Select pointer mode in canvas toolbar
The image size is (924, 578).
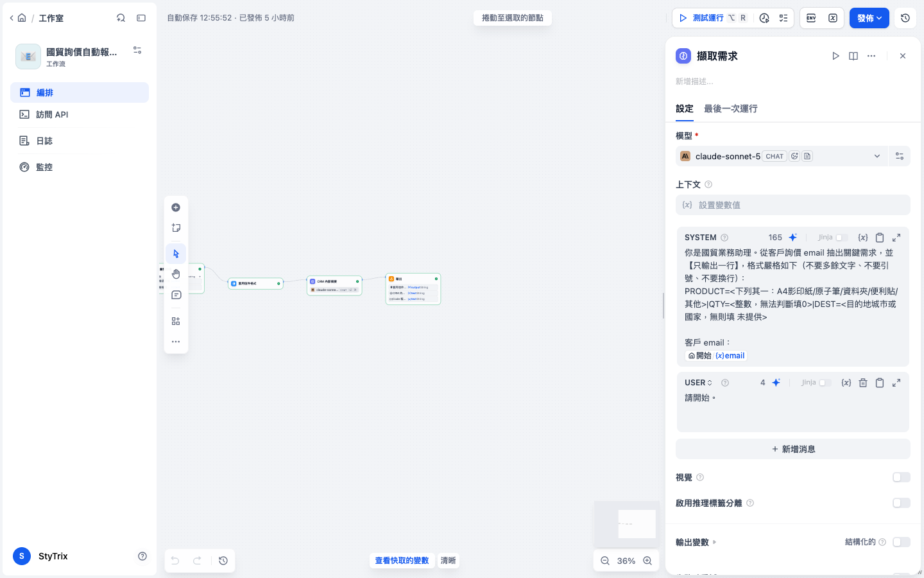(176, 254)
